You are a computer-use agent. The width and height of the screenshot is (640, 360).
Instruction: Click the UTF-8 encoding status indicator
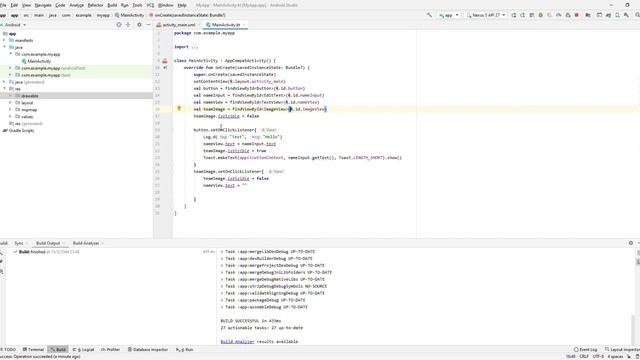598,357
